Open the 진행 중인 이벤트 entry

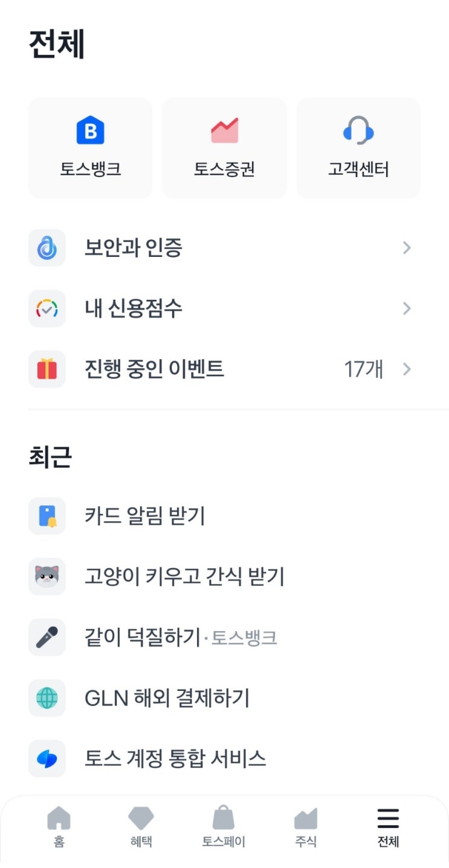(224, 369)
